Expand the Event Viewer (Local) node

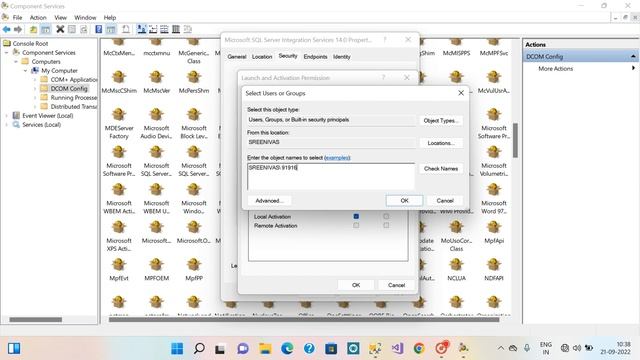coord(7,116)
